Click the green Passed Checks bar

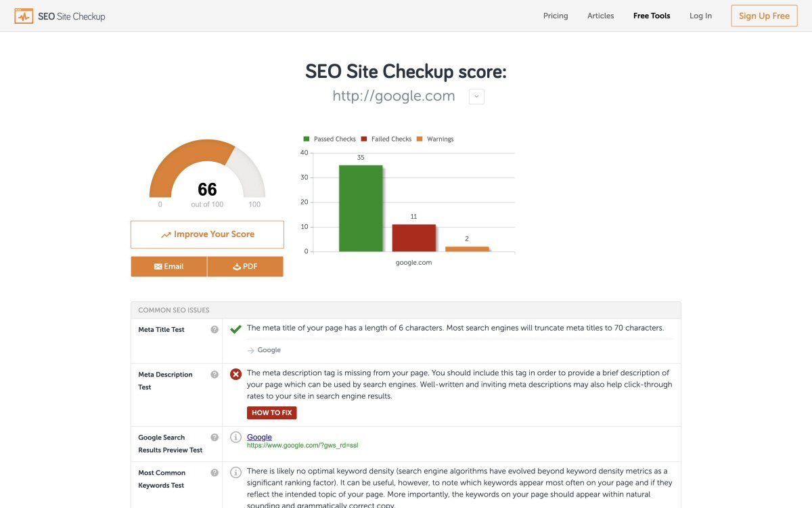[361, 208]
